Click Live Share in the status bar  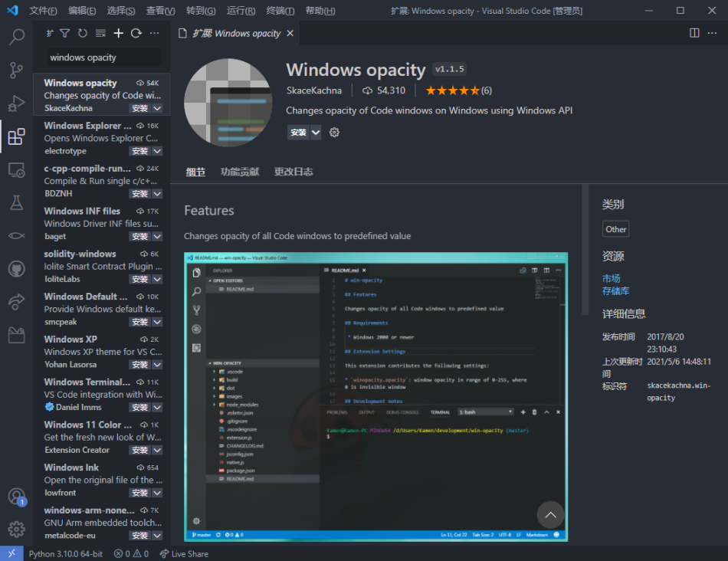click(184, 553)
